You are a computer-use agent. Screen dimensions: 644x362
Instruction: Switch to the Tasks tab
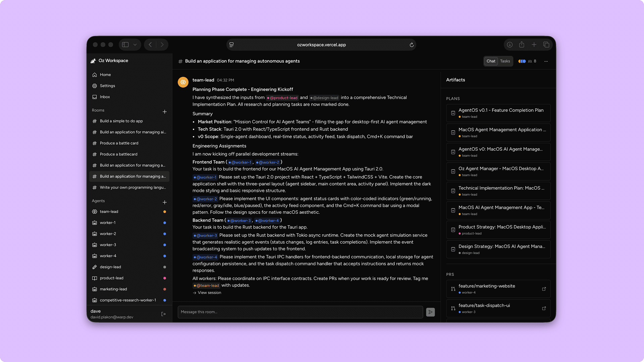[505, 61]
